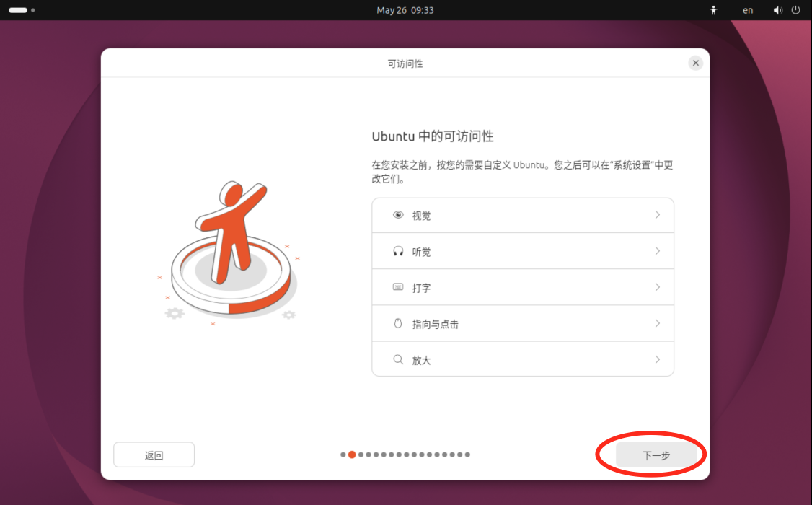Click the mouse icon beside 指向与点击
The height and width of the screenshot is (505, 812).
(x=398, y=323)
